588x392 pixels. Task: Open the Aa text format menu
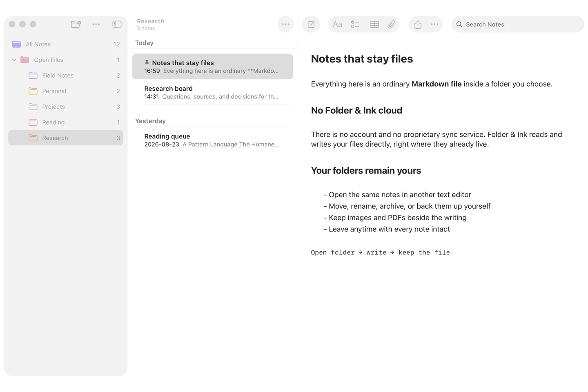point(337,24)
